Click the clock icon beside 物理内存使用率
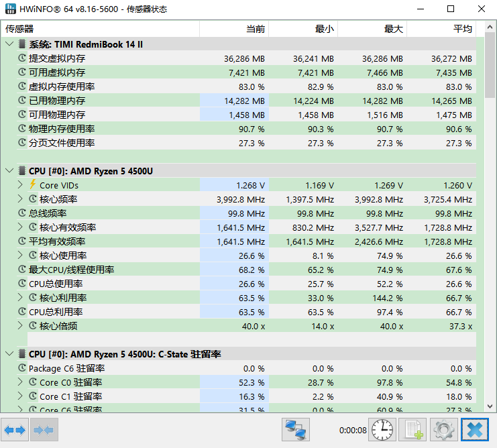The image size is (497, 448). point(22,129)
